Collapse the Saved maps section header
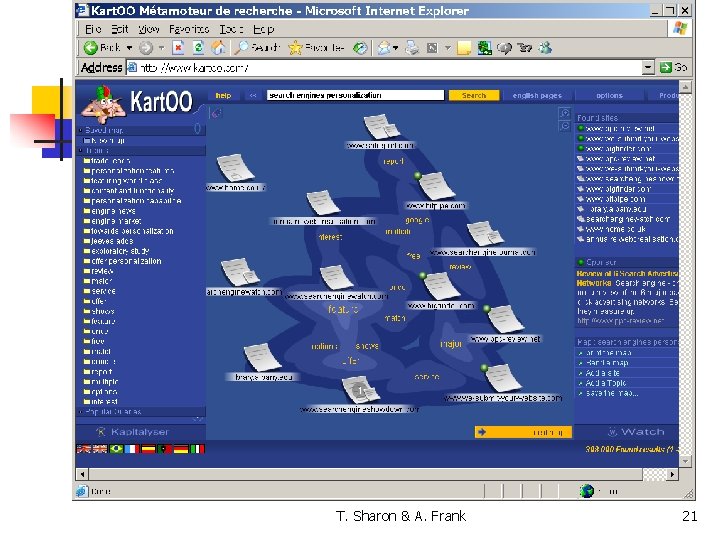720x540 pixels. (x=141, y=130)
